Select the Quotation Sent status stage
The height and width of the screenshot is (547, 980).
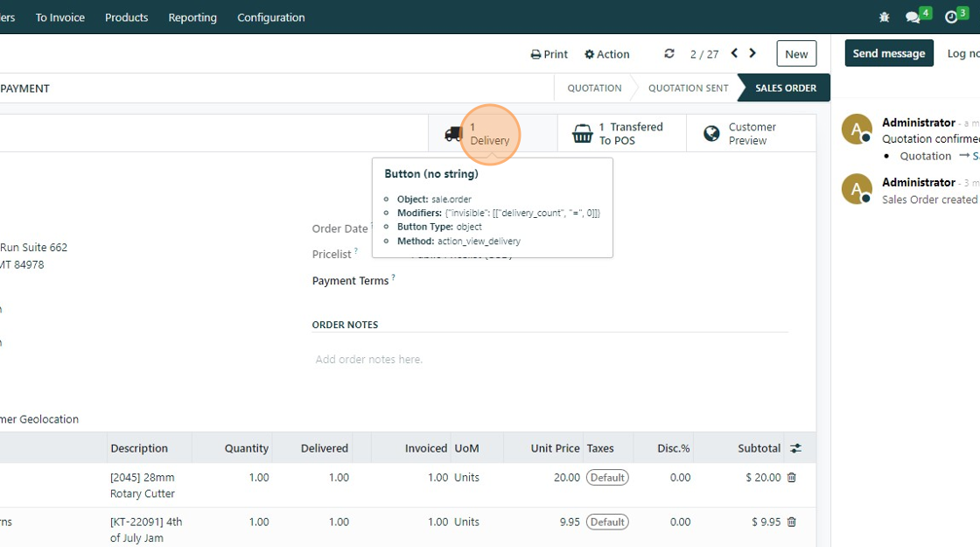tap(688, 88)
